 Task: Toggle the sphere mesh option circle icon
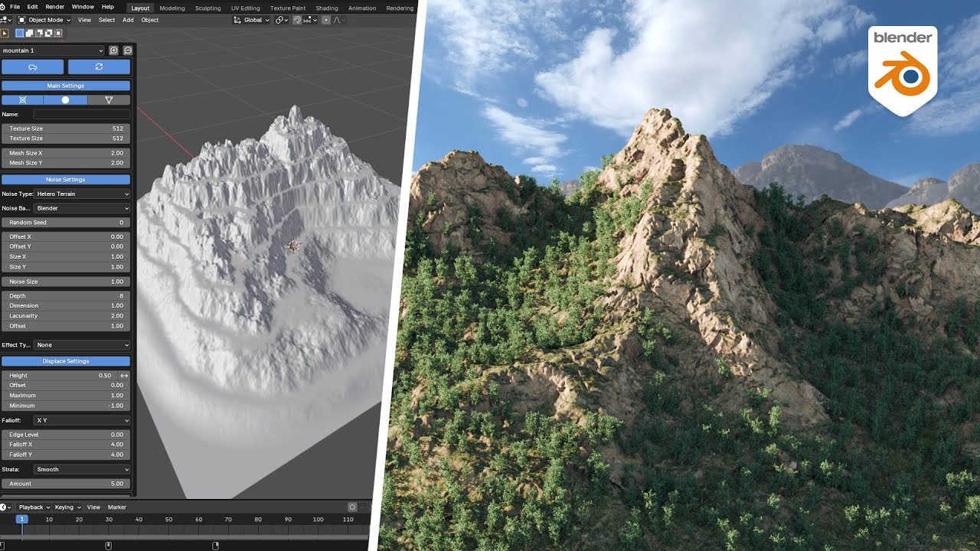click(x=65, y=100)
